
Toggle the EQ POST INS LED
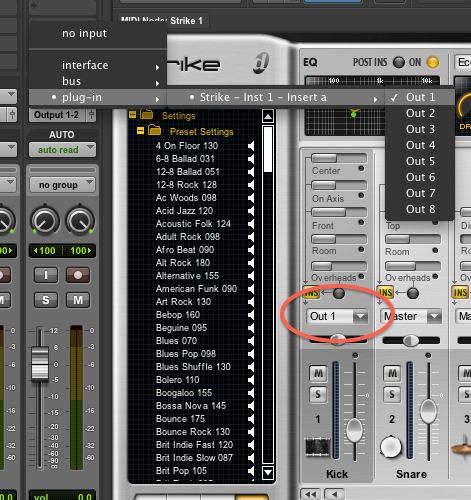[x=399, y=62]
